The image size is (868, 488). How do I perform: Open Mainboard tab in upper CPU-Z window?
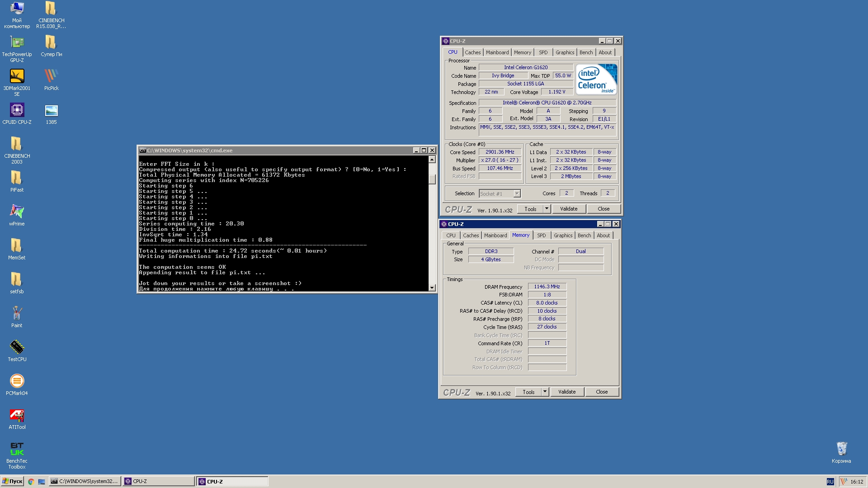point(497,52)
